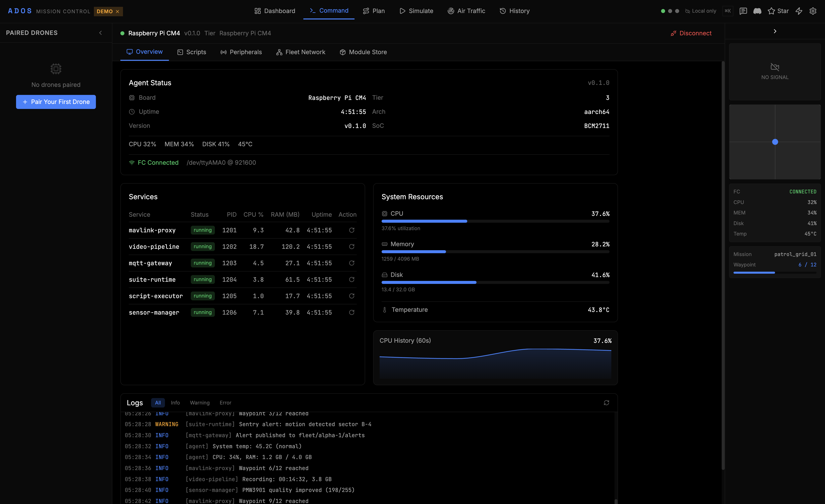Open the settings gear icon
The image size is (825, 504).
pos(813,11)
